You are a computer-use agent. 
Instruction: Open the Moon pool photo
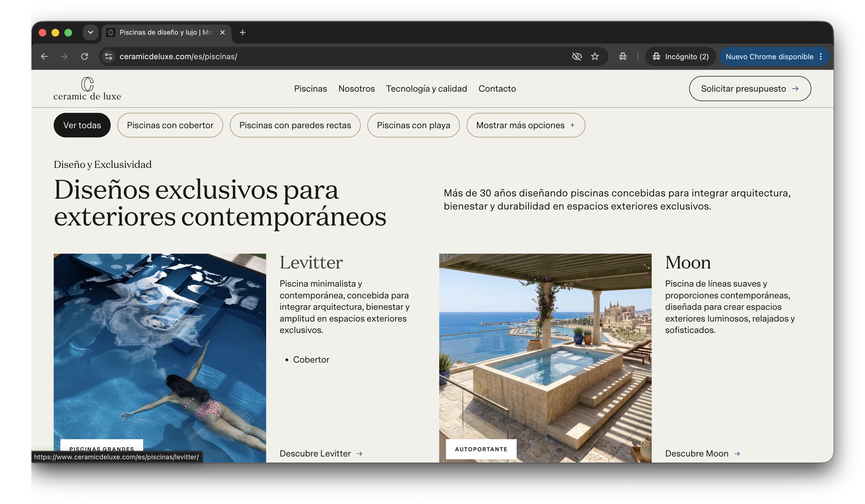pos(545,358)
